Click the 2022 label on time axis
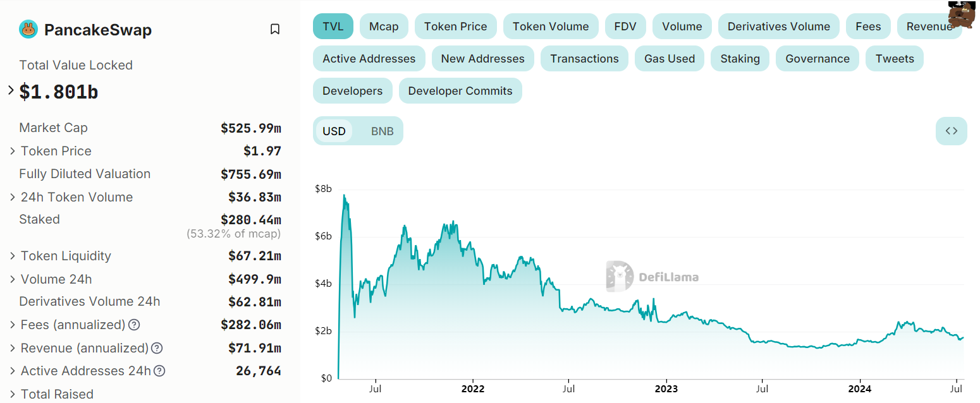Screen dimensions: 980x403 (x=472, y=388)
